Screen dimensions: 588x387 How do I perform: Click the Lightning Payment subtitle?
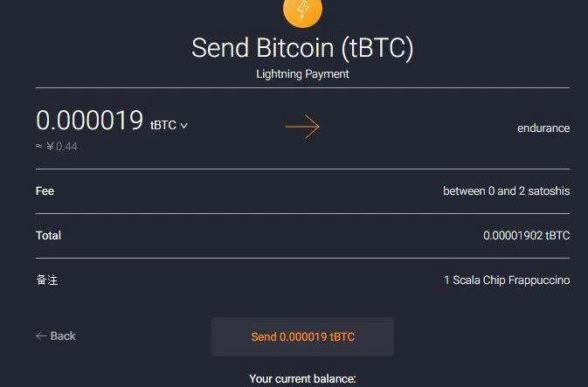302,74
